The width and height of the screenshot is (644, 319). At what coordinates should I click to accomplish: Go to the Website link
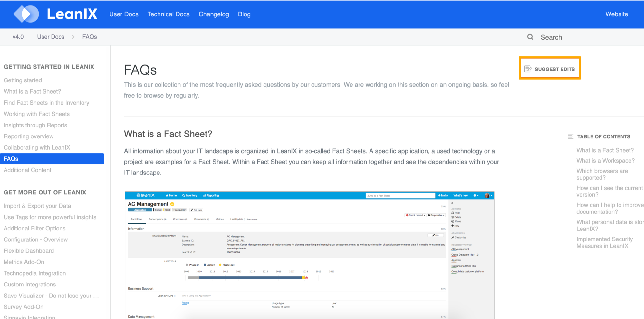coord(617,14)
